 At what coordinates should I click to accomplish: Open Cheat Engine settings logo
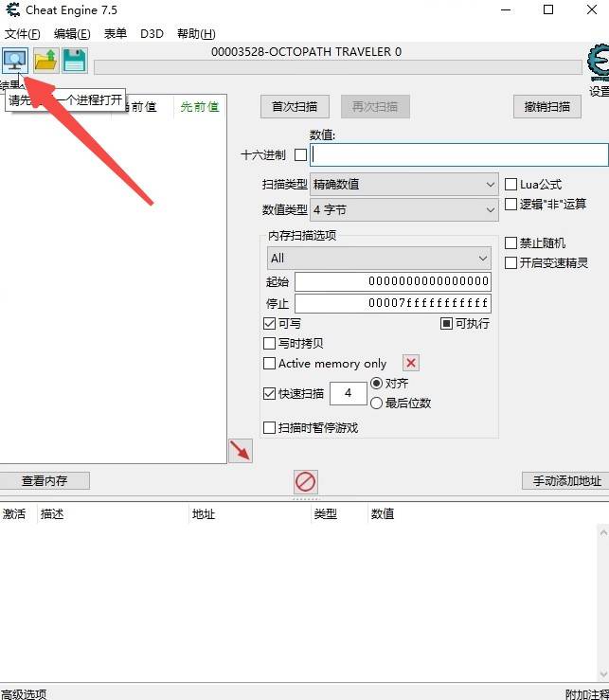point(599,63)
